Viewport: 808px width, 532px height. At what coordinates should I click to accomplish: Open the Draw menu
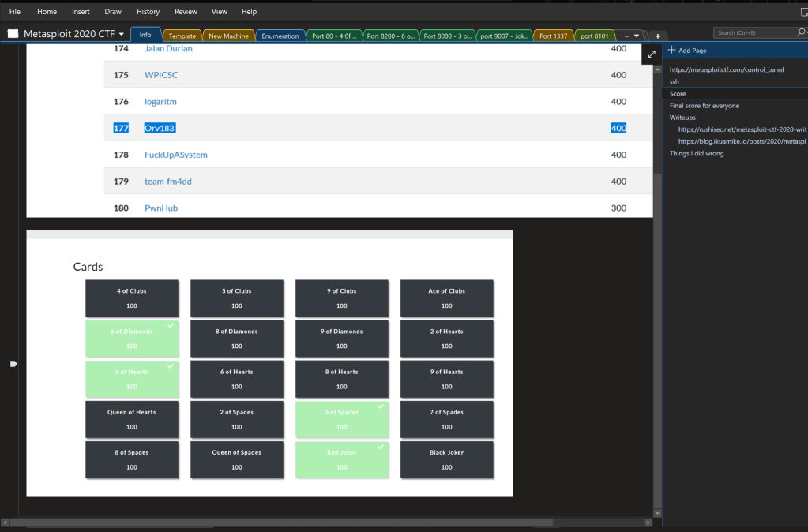[x=113, y=12]
